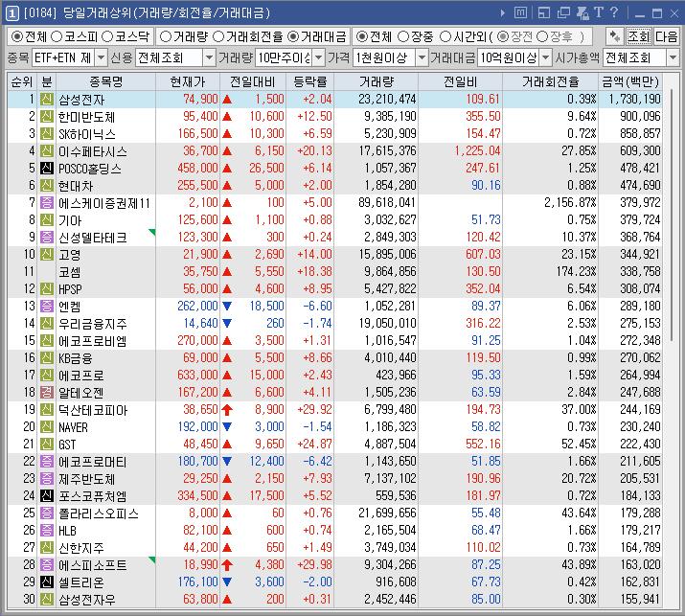
Task: Select the GST change rate +24.87 cell
Action: (309, 444)
